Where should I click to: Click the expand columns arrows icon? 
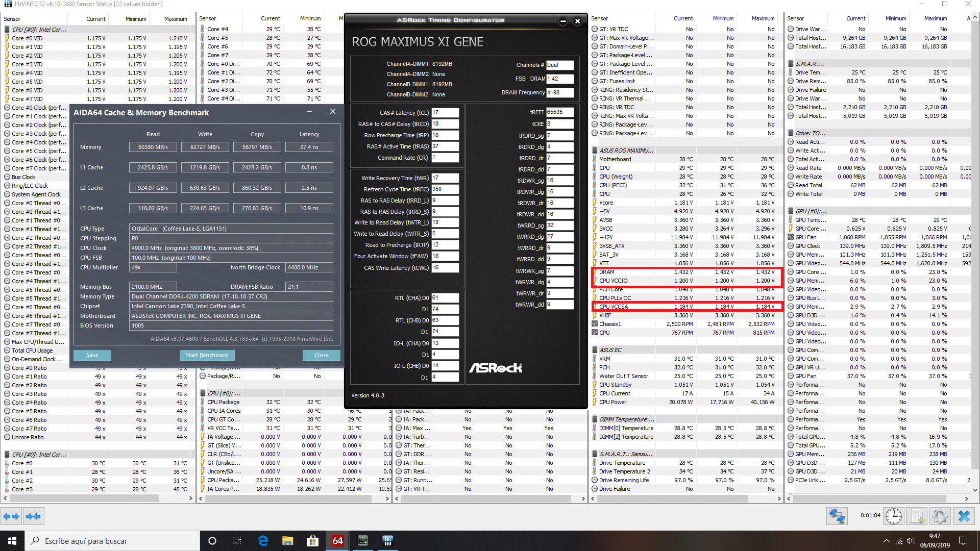tap(11, 516)
